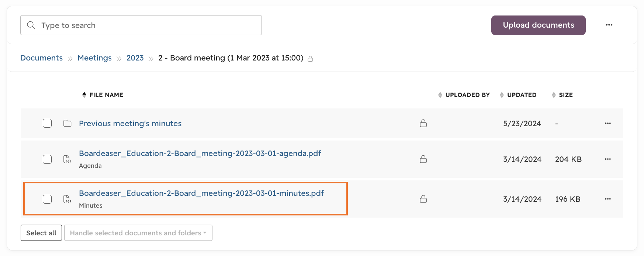Image resolution: width=644 pixels, height=256 pixels.
Task: Select the minutes.pdf file checkbox
Action: coord(47,199)
